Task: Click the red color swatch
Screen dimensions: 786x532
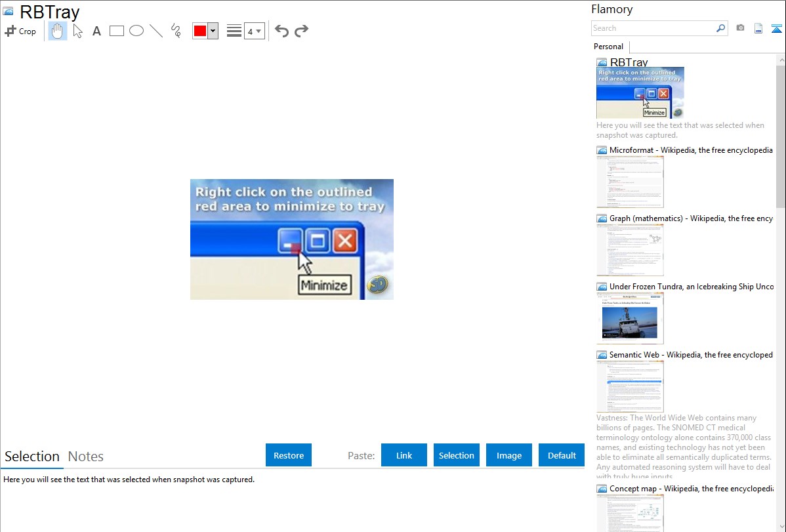Action: (200, 31)
